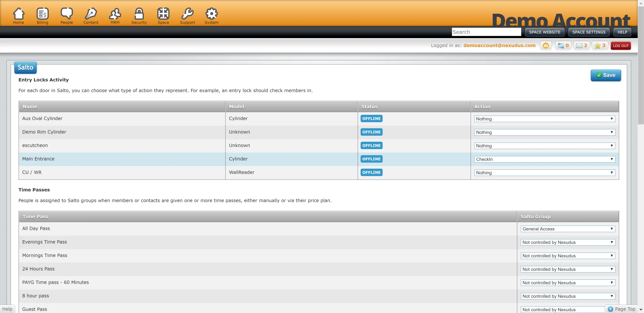
Task: Open the Home section icon
Action: point(18,14)
